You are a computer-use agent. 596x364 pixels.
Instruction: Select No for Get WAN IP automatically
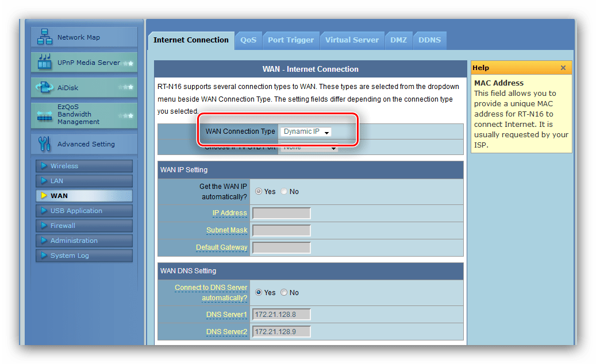click(x=284, y=192)
